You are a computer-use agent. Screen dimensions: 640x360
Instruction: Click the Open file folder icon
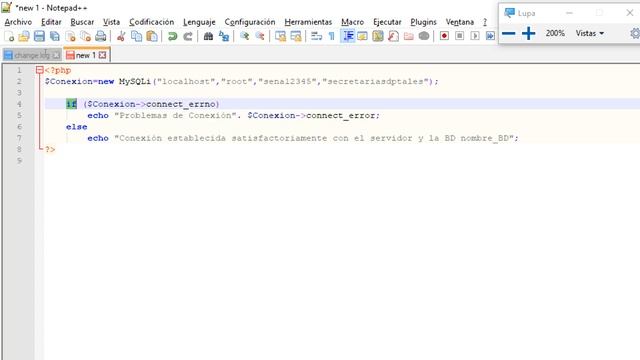(24, 36)
